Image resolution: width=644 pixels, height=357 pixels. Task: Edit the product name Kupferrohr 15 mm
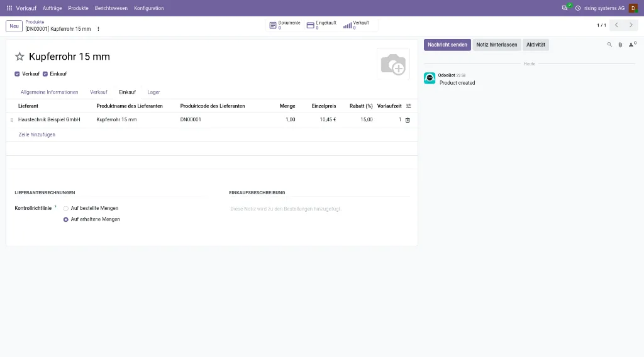tap(69, 57)
